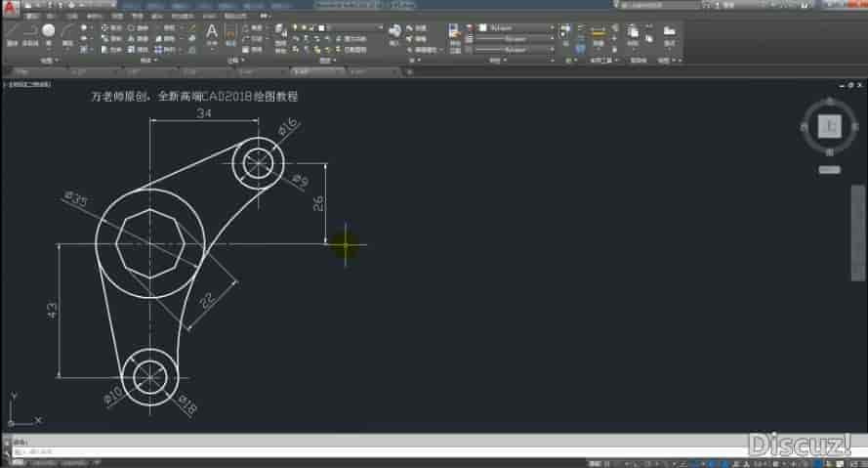The width and height of the screenshot is (868, 468).
Task: Expand the Properties panel label
Action: click(x=496, y=60)
